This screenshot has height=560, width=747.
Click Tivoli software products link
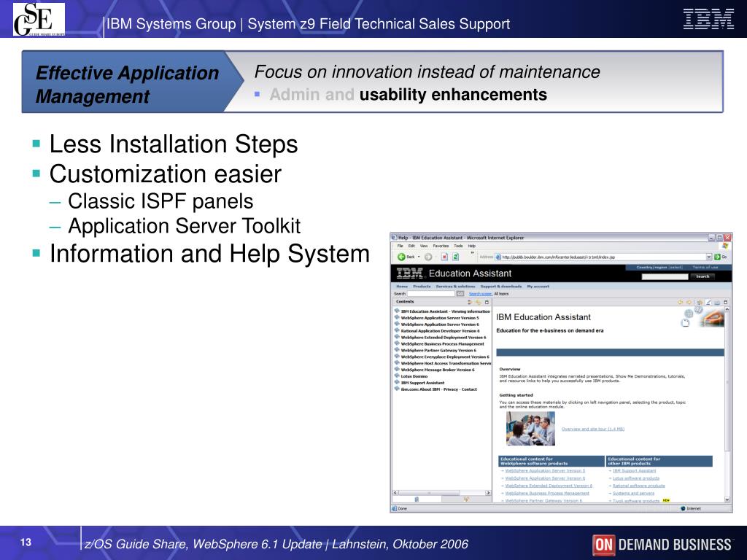pyautogui.click(x=636, y=501)
